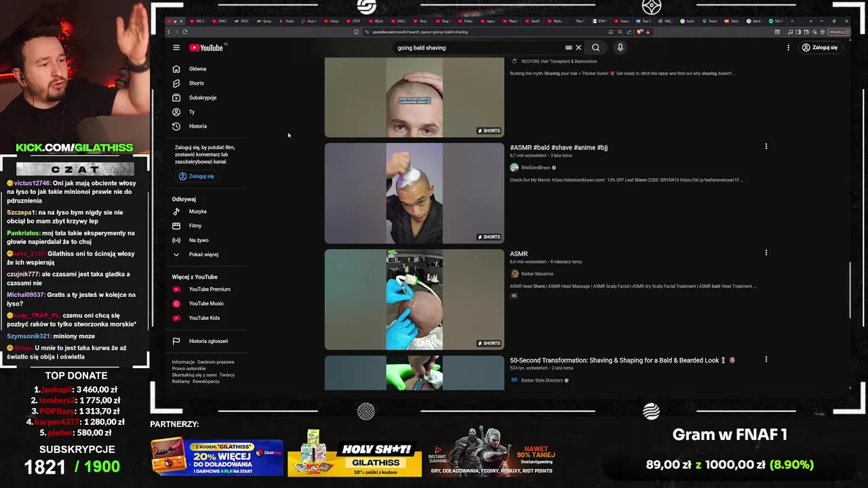Open the on-screen keyboard icon in search box
868x488 pixels.
(568, 47)
